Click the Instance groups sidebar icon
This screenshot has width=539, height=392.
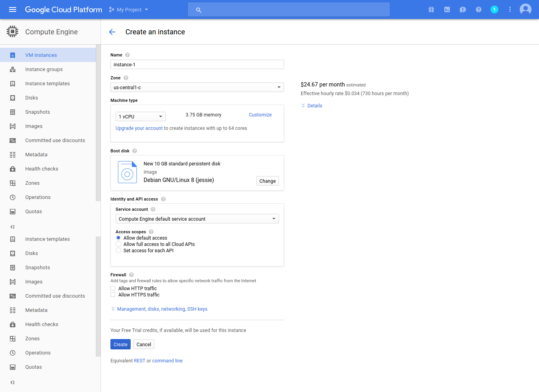coord(13,69)
